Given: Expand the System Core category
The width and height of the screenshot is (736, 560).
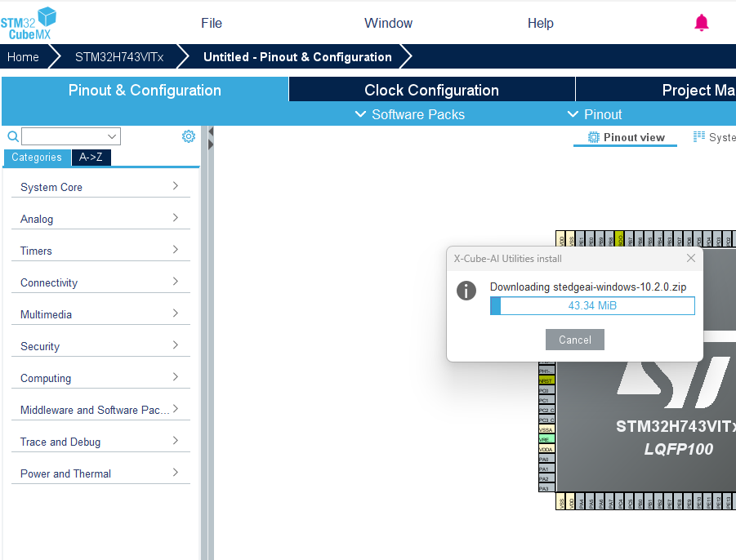Looking at the screenshot, I should pyautogui.click(x=100, y=187).
